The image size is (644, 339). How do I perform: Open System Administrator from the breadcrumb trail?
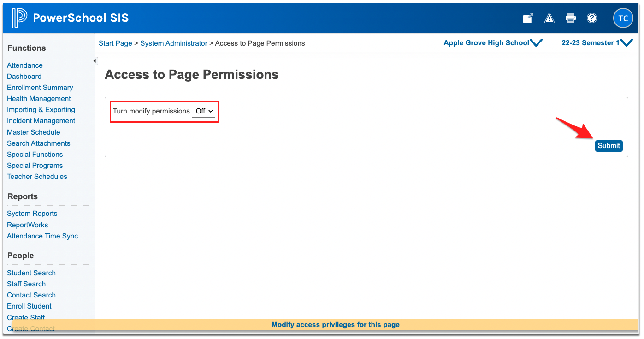pos(174,43)
